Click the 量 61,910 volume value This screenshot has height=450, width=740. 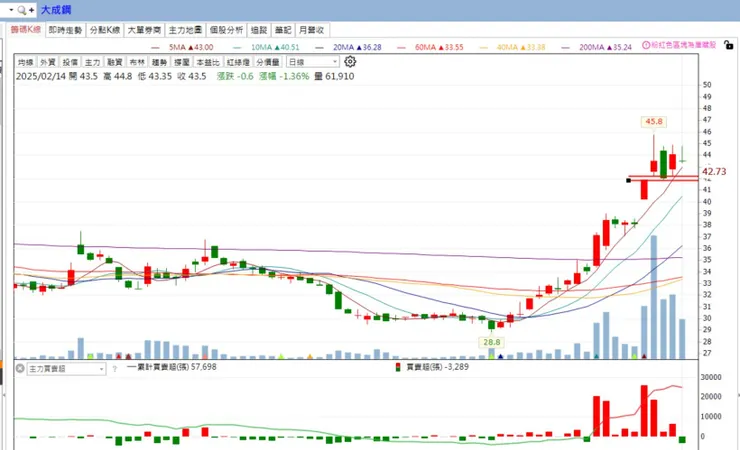[x=334, y=76]
